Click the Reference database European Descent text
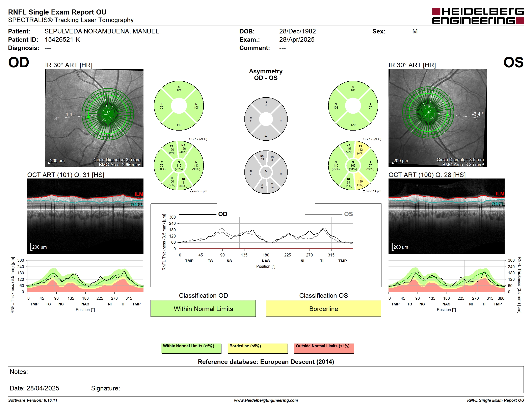Image resolution: width=532 pixels, height=411 pixels. [x=266, y=362]
